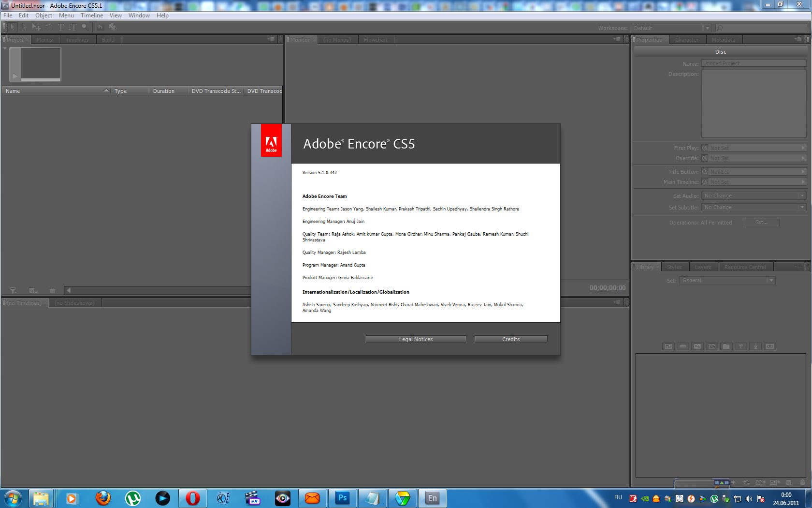Viewport: 812px width, 508px height.
Task: Open Monitor panel flyout menu
Action: (x=617, y=39)
